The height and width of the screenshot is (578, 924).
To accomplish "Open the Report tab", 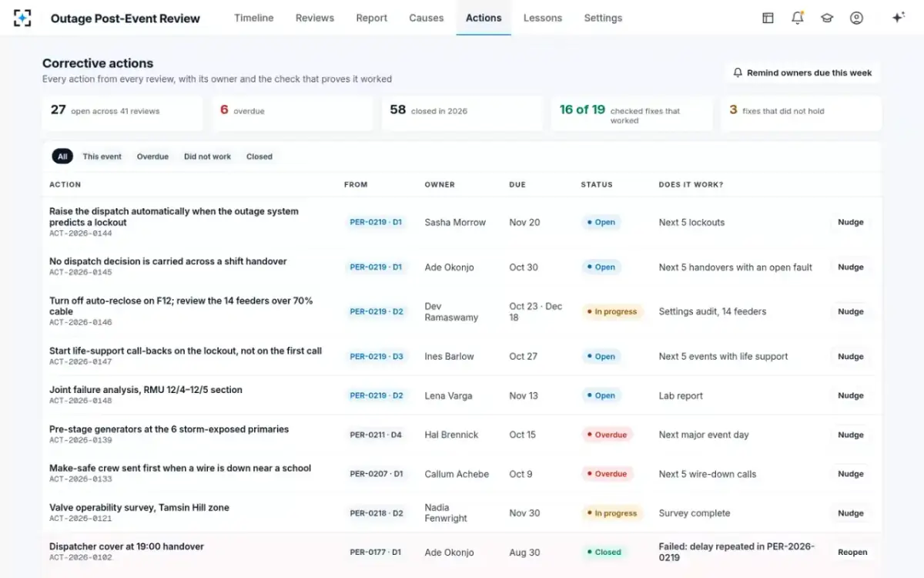I will pyautogui.click(x=372, y=18).
